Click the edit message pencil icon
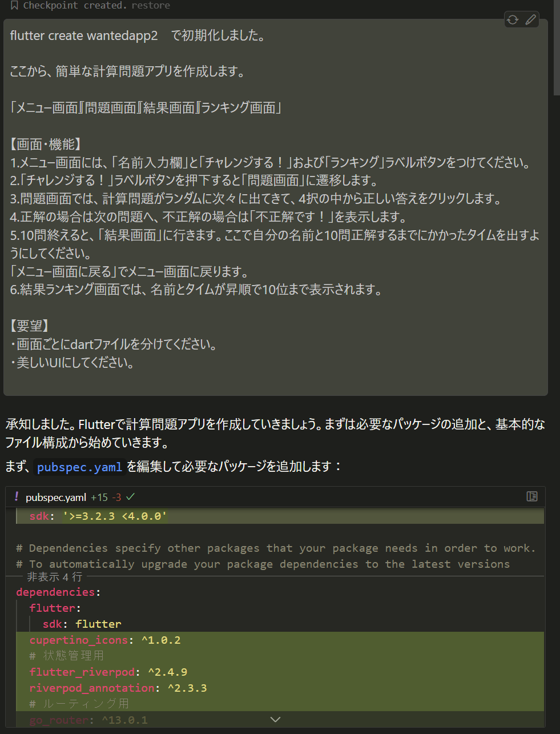Image resolution: width=560 pixels, height=734 pixels. [531, 20]
